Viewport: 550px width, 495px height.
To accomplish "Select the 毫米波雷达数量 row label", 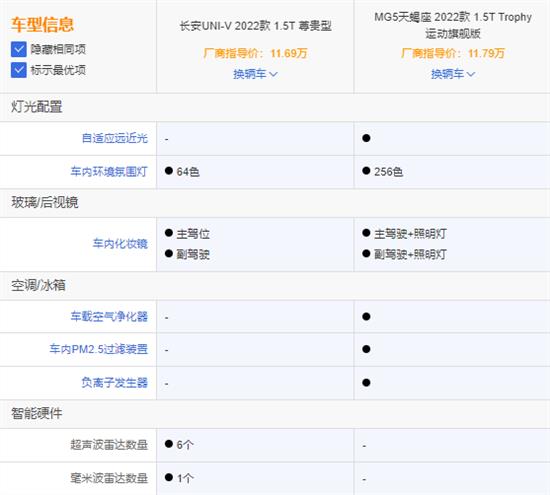I will tap(109, 478).
